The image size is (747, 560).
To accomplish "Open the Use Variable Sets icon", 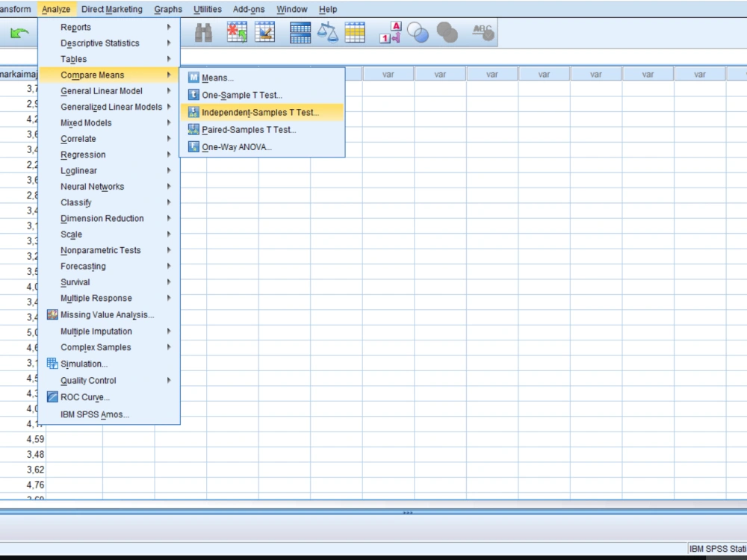I will (418, 31).
